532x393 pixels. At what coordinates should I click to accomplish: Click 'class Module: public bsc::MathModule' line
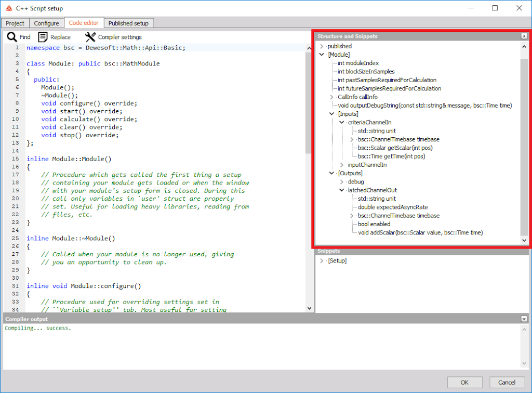coord(93,63)
